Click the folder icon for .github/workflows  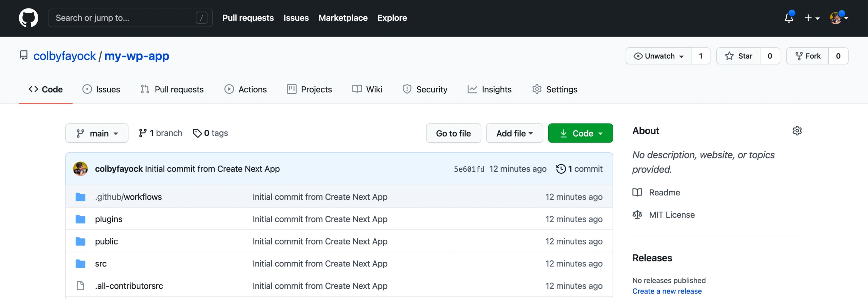[80, 197]
